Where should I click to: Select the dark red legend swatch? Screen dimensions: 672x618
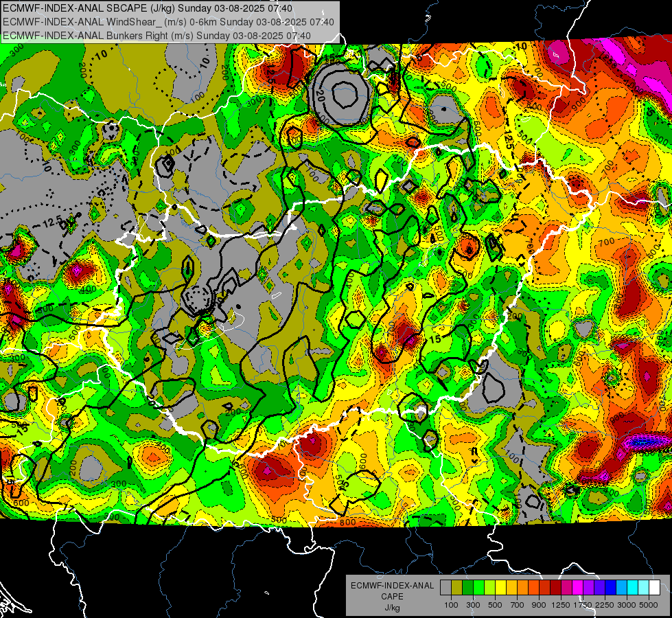[556, 587]
